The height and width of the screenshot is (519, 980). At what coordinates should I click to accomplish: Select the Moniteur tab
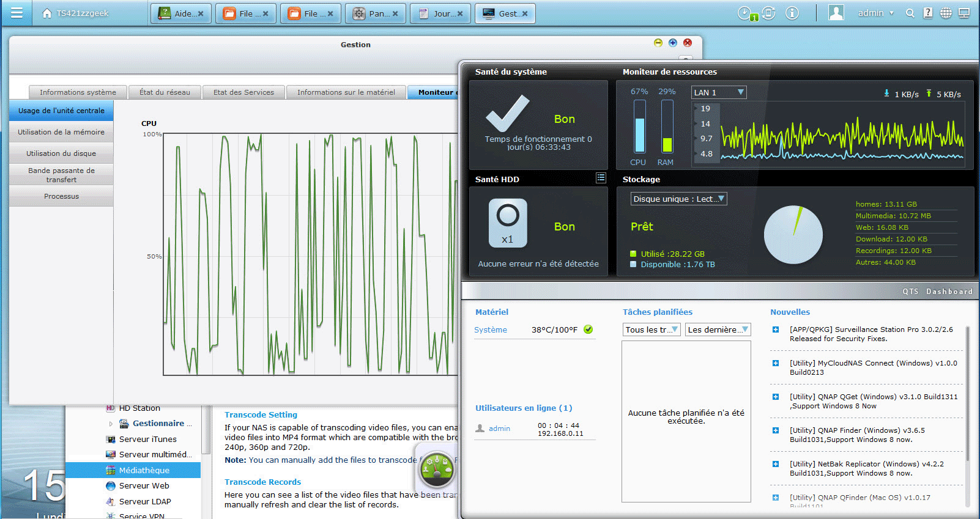(x=433, y=92)
